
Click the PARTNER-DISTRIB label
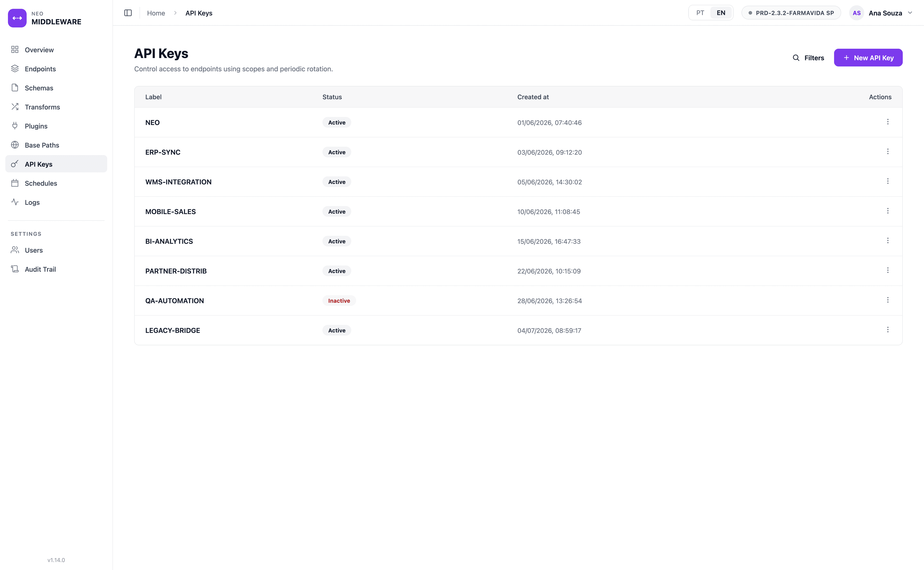click(176, 271)
